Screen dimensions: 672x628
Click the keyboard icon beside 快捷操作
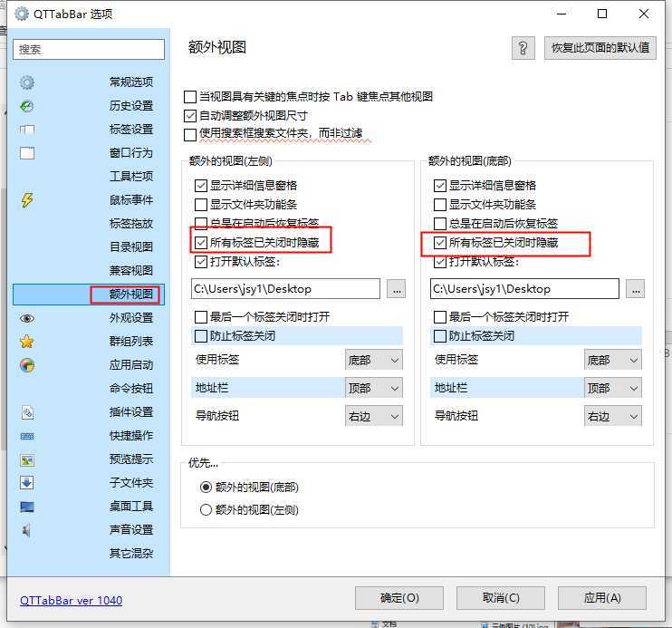click(27, 436)
